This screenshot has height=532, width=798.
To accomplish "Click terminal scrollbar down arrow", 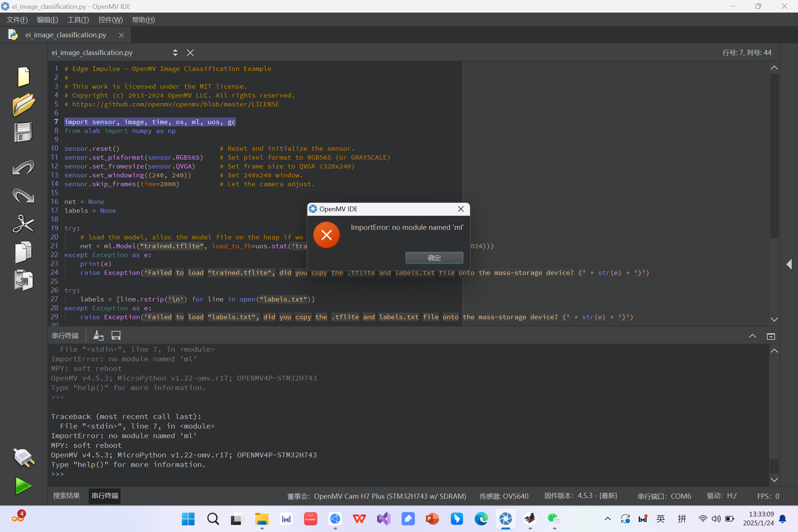I will (x=774, y=480).
